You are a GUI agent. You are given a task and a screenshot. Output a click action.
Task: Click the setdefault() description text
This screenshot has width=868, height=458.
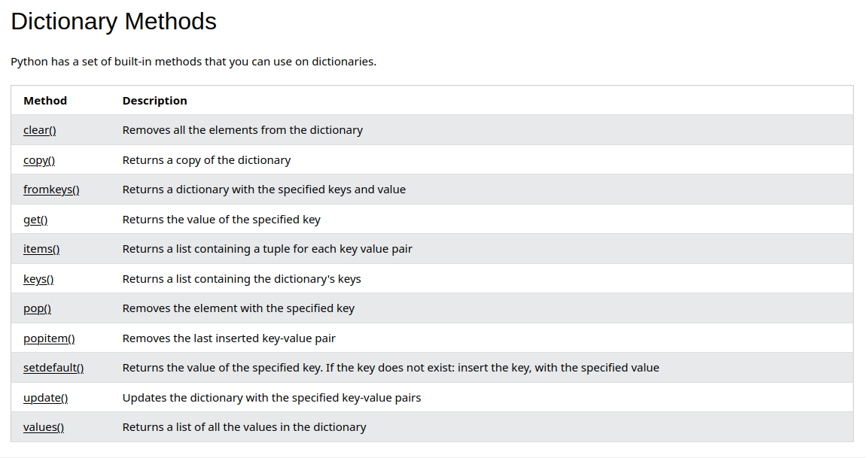click(391, 368)
